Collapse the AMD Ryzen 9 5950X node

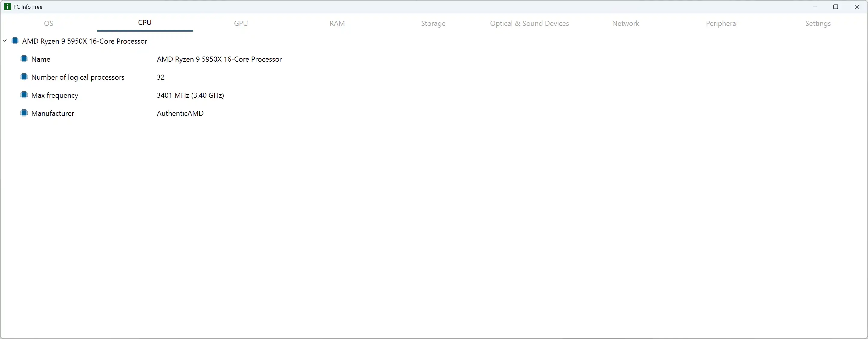[x=5, y=41]
